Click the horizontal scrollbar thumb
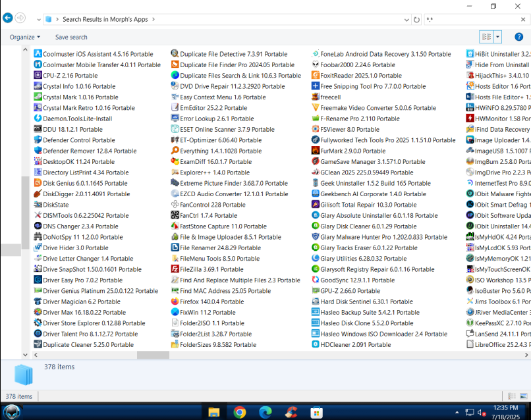The height and width of the screenshot is (420, 531). point(153,355)
